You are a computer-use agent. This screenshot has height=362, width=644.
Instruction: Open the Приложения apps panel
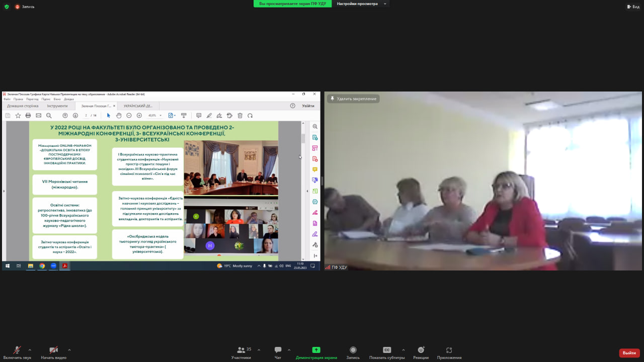[x=449, y=350]
